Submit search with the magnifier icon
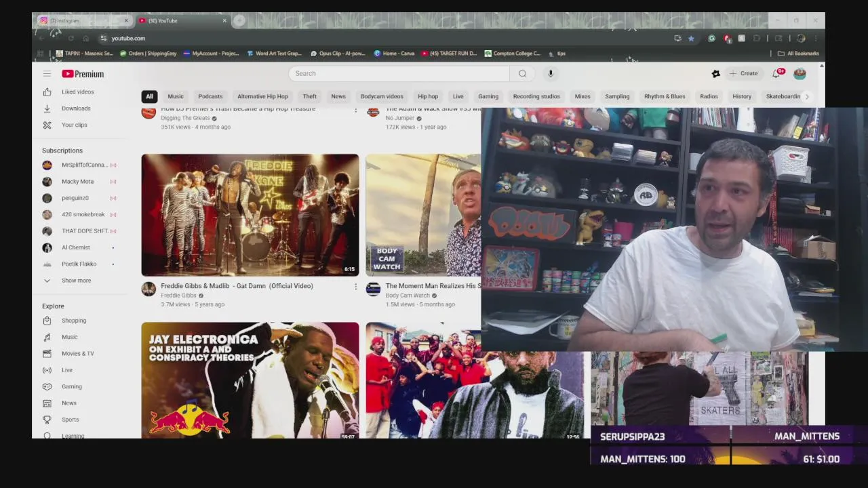Screen dimensions: 868x488 click(x=522, y=73)
